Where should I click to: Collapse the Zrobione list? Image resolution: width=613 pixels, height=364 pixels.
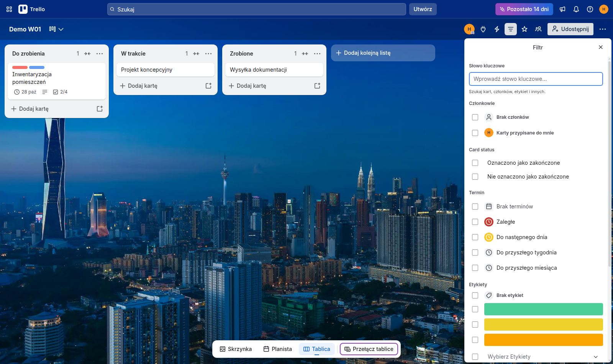(x=305, y=54)
